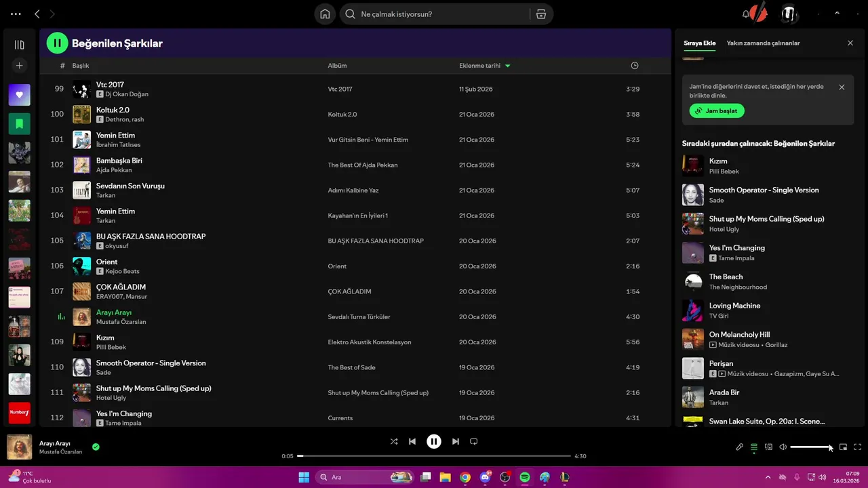Dismiss the Jam invitation banner

[x=842, y=87]
